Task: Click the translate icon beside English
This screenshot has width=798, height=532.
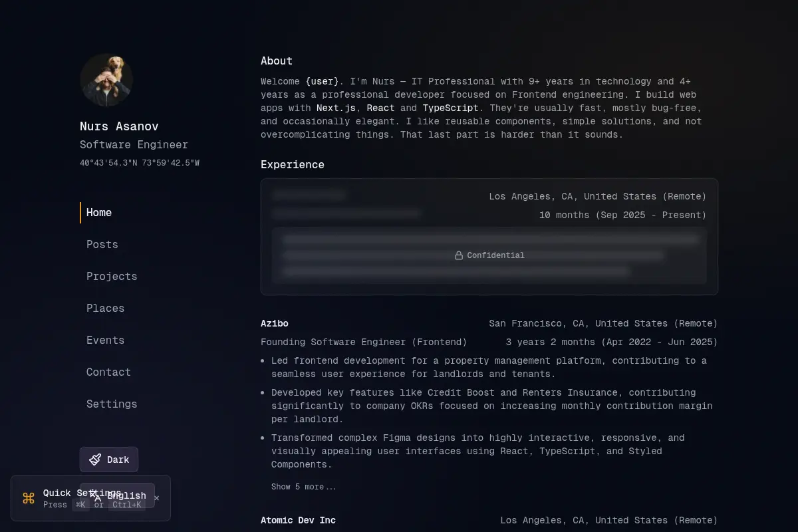Action: tap(97, 495)
